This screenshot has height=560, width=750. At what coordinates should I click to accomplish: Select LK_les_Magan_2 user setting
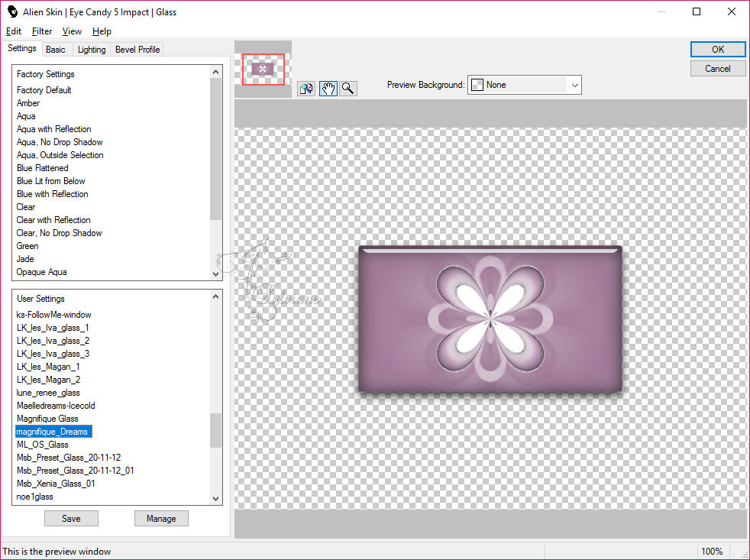point(48,379)
